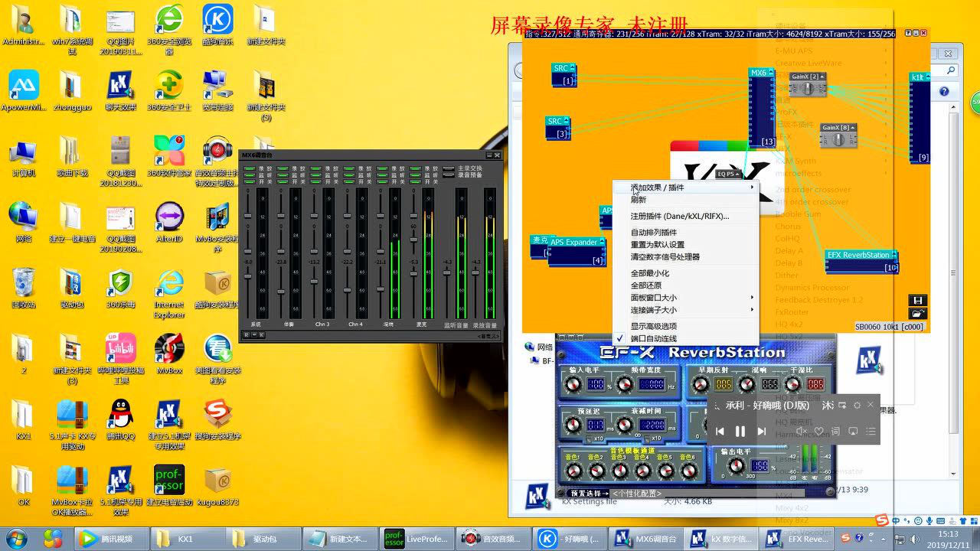Open the playlist icon in music mini player
This screenshot has width=980, height=551.
click(x=871, y=432)
